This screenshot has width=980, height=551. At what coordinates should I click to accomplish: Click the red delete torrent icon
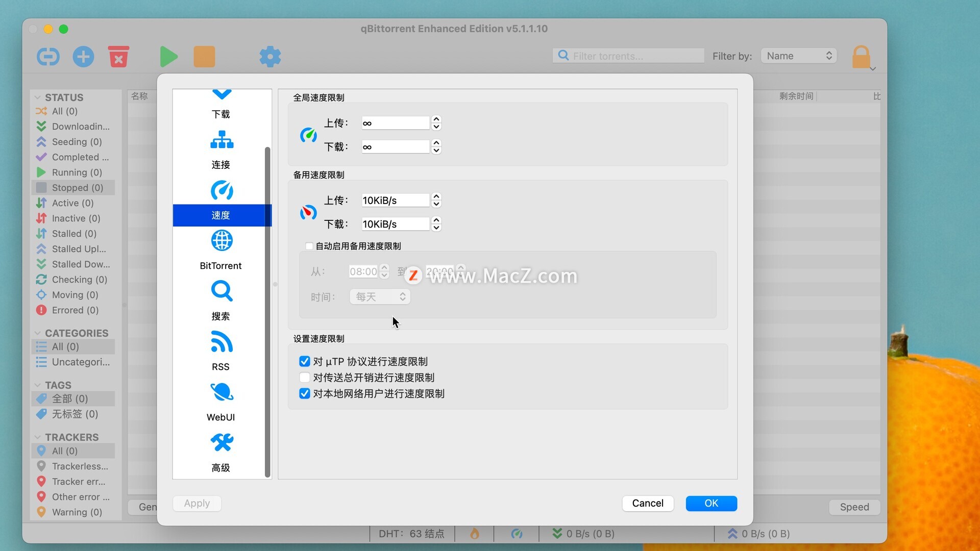(118, 56)
